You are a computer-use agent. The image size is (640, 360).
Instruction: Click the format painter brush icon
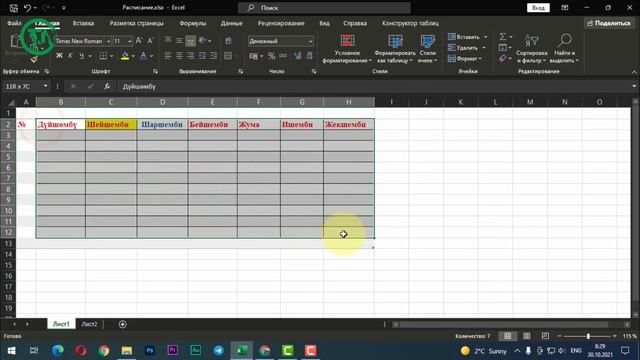pyautogui.click(x=34, y=60)
